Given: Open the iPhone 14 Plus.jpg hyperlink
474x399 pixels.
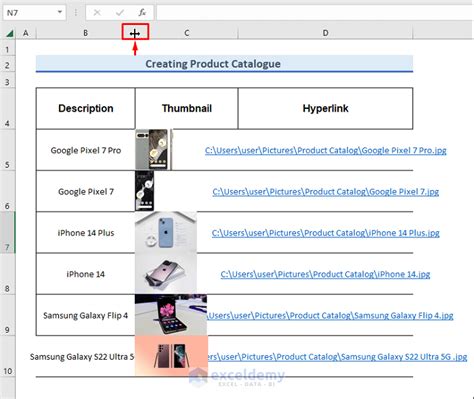Looking at the screenshot, I should [x=326, y=233].
